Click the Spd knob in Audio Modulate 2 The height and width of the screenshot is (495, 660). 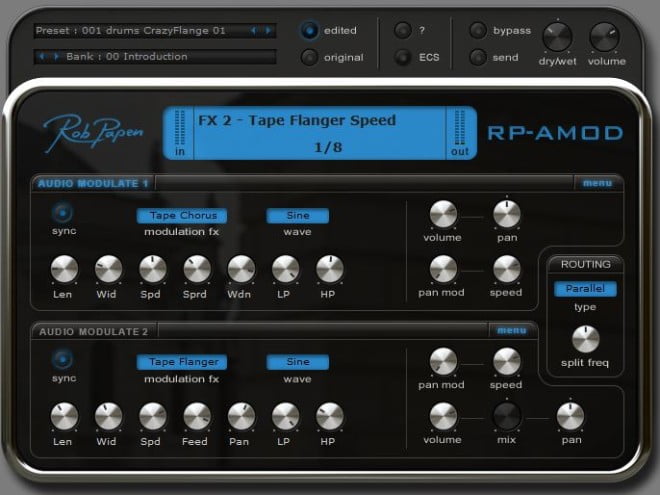(x=153, y=416)
